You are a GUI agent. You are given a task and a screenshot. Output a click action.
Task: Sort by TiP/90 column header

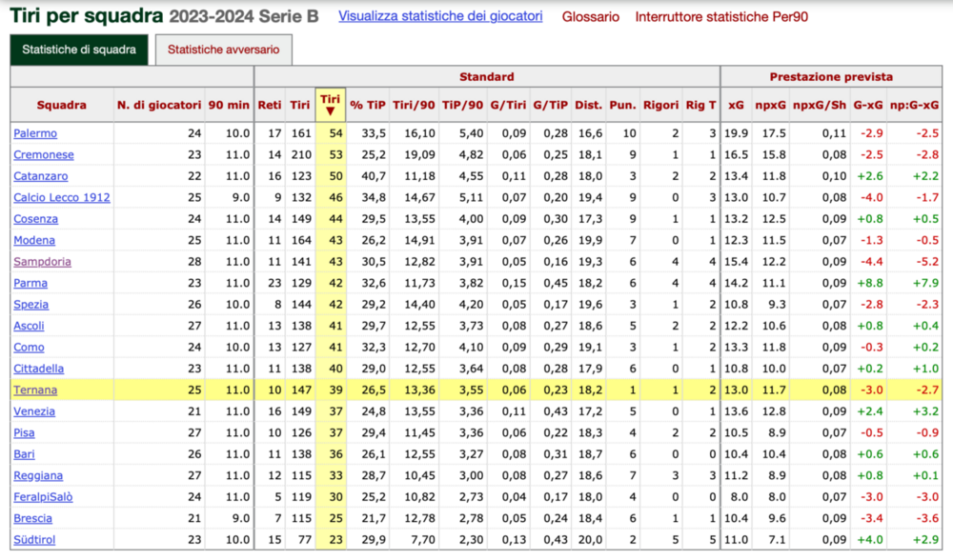(462, 105)
